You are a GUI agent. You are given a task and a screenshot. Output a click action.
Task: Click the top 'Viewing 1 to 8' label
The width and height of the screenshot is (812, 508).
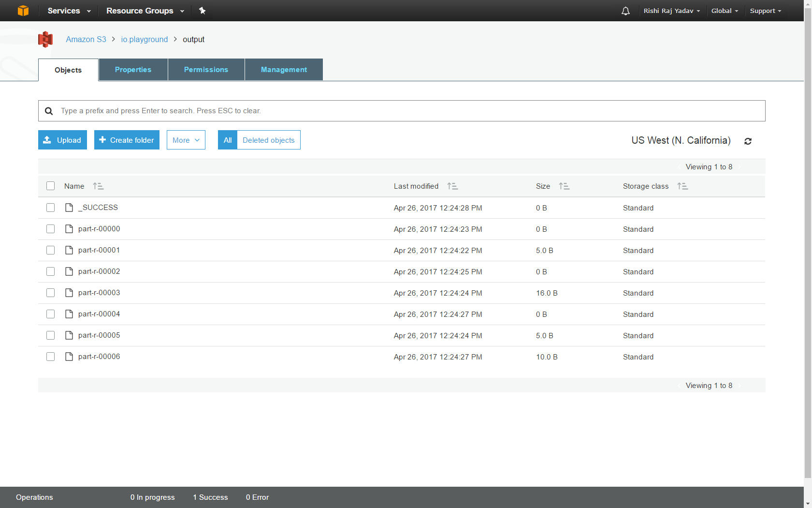point(709,167)
